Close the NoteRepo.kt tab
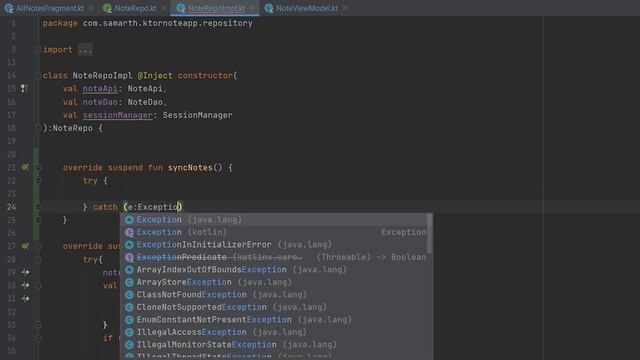Screen dimensions: 640x360 pos(163,8)
